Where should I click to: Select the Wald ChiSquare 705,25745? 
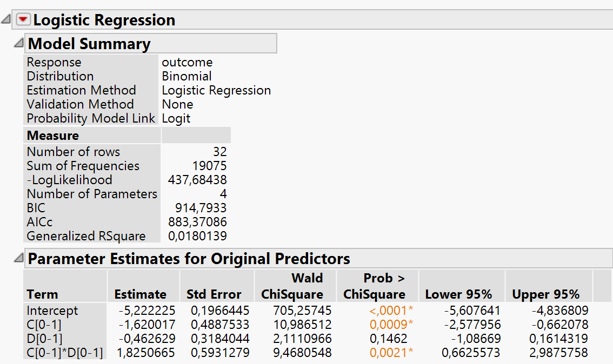pyautogui.click(x=302, y=311)
